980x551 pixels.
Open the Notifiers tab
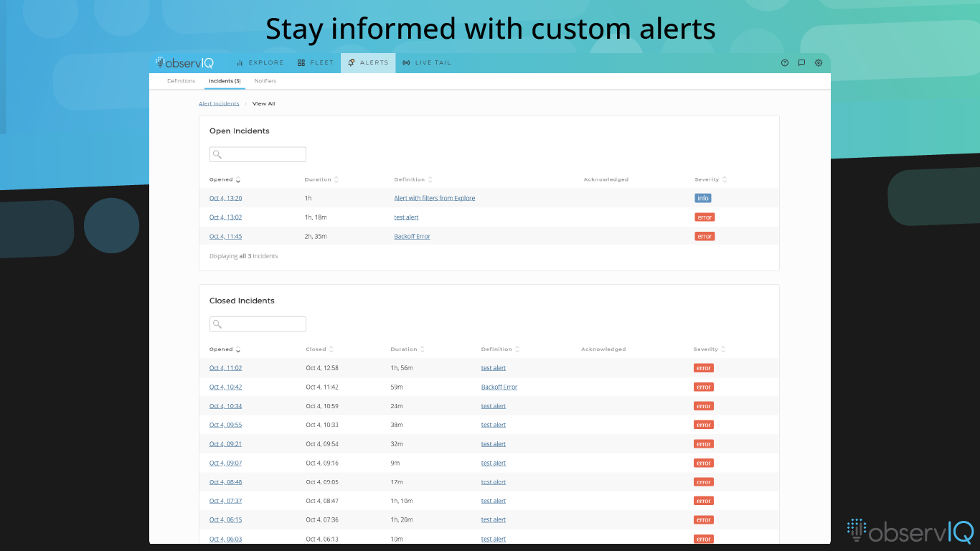[265, 80]
